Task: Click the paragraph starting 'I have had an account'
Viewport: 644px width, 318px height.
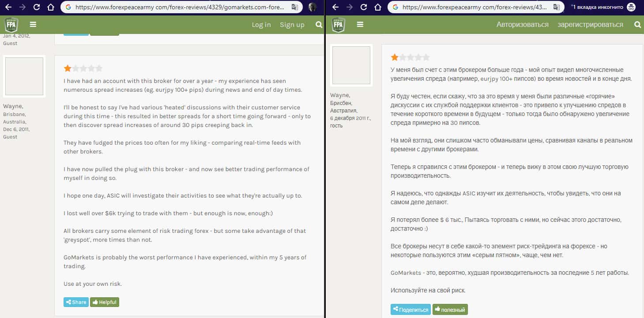Action: coord(183,85)
